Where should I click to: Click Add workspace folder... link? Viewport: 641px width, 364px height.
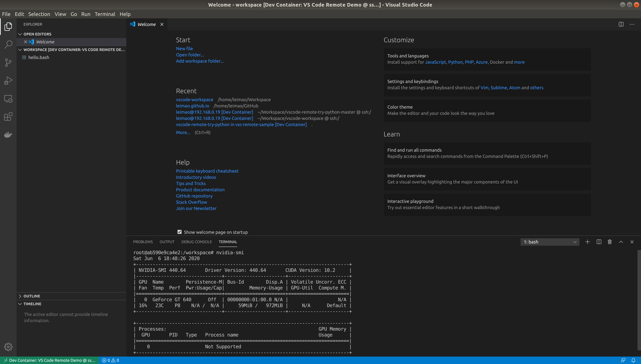click(x=200, y=61)
